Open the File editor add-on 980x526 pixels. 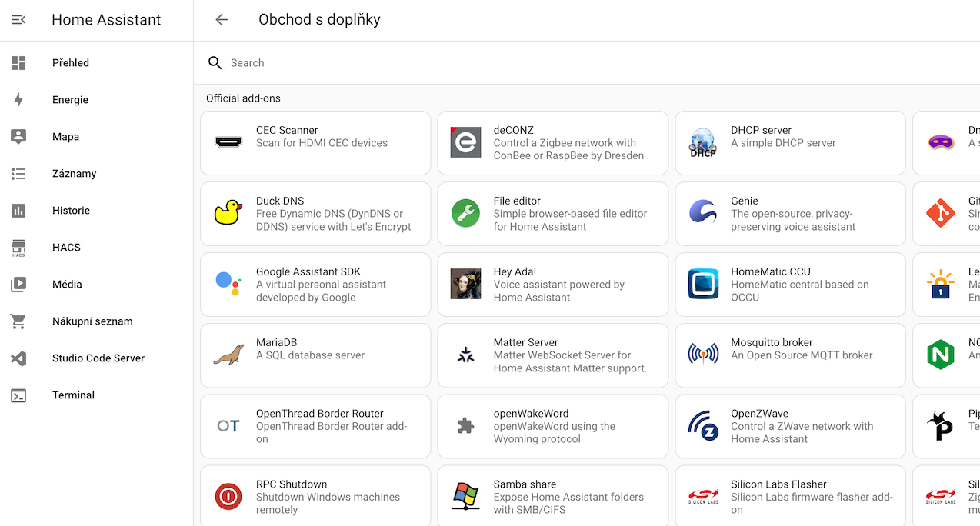coord(552,213)
